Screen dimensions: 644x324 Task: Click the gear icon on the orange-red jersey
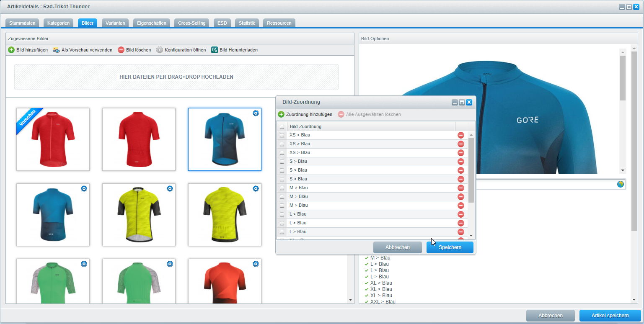256,264
